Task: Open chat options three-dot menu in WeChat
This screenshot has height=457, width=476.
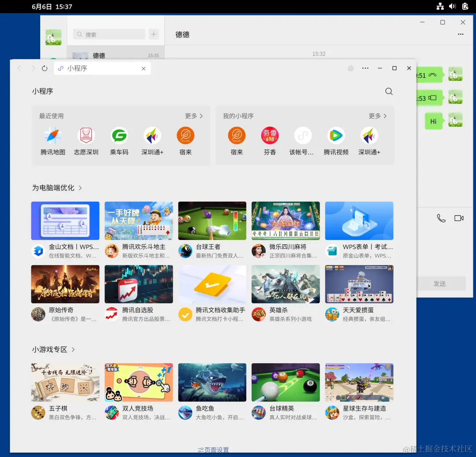Action: point(461,34)
